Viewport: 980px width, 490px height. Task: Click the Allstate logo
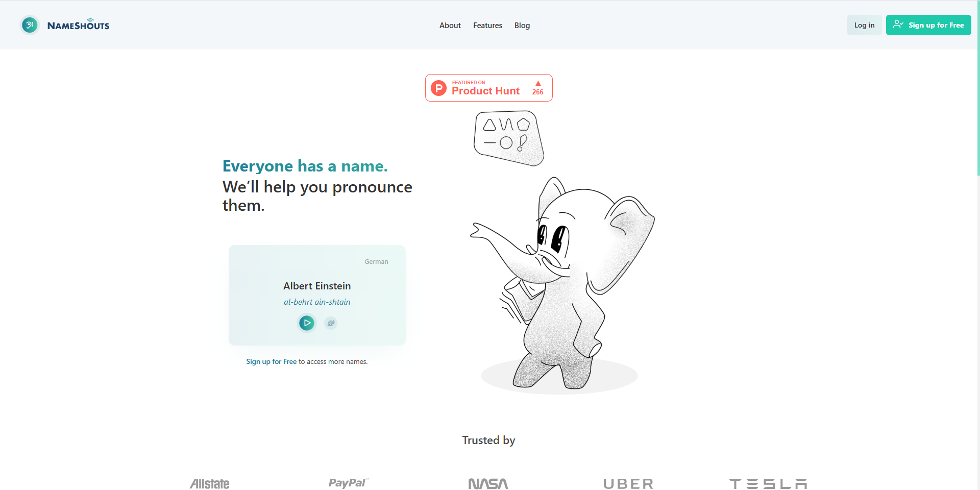click(x=209, y=483)
